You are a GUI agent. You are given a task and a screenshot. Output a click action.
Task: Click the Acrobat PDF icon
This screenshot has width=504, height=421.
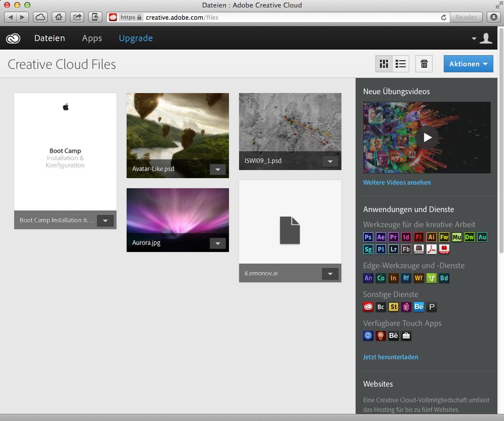(432, 249)
